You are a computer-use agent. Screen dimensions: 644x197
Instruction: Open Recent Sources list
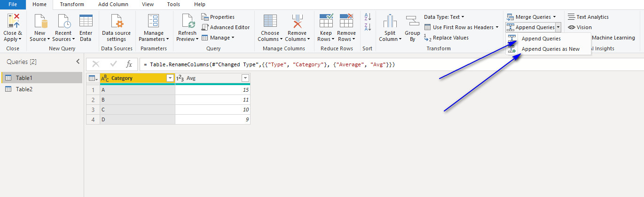(x=63, y=28)
